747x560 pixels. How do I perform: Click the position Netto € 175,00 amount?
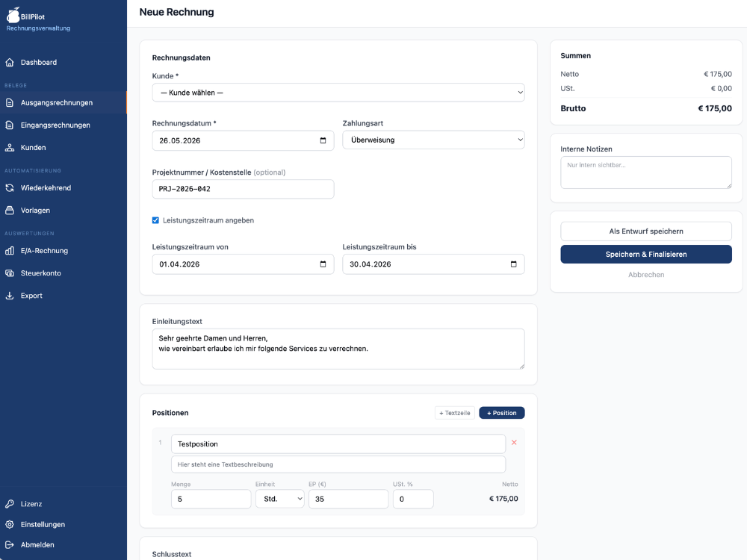coord(503,499)
